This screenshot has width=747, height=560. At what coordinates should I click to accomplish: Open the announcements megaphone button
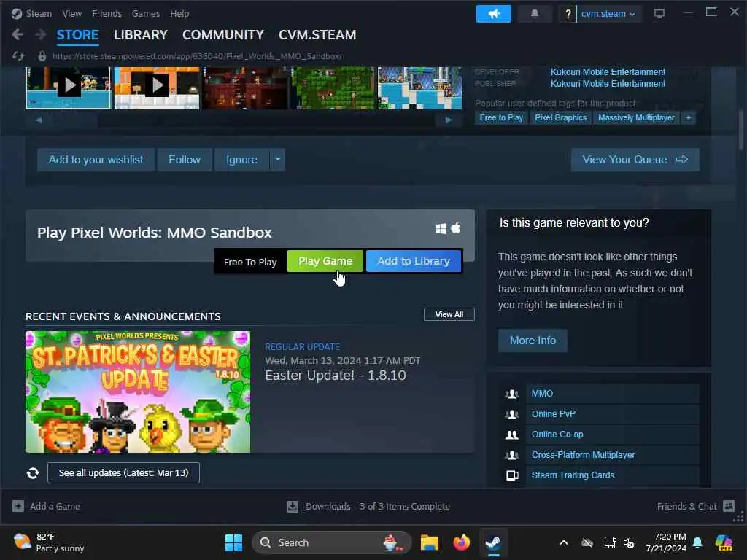(x=494, y=14)
